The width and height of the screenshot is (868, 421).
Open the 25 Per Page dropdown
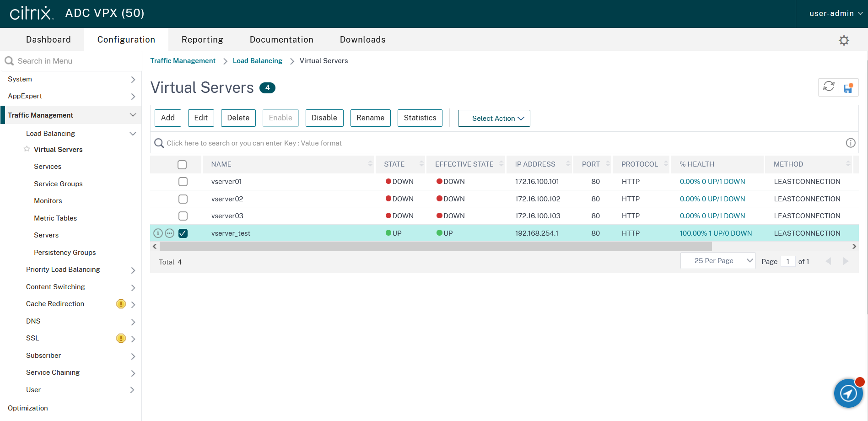(717, 261)
